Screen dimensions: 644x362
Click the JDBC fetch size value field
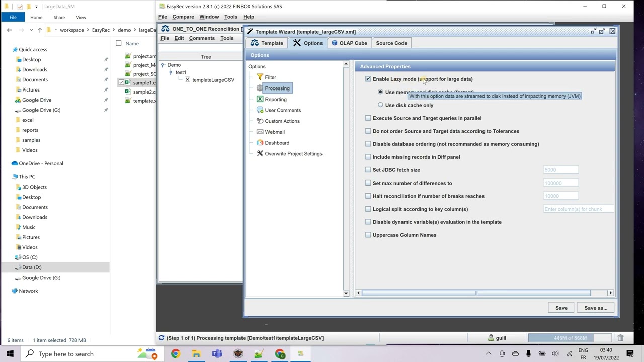click(560, 170)
